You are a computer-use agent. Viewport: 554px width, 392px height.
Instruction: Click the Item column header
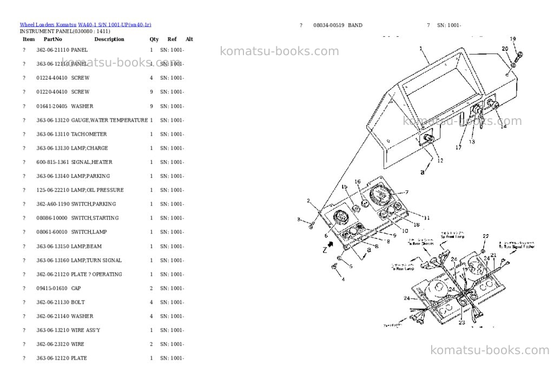29,39
